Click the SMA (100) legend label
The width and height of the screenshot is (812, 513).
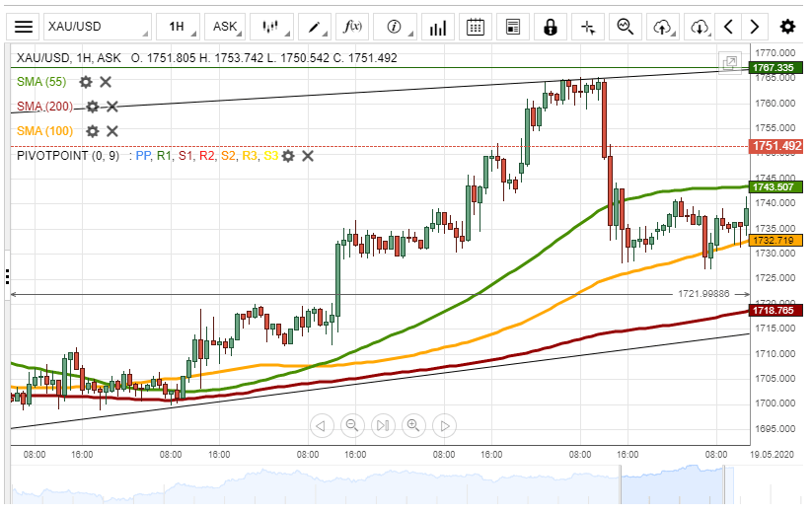(x=44, y=131)
